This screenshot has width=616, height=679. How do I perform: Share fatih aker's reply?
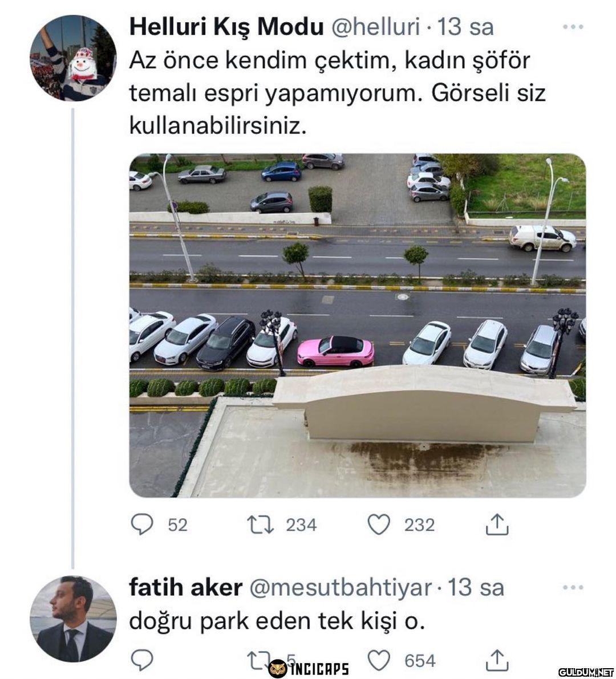coord(497,661)
